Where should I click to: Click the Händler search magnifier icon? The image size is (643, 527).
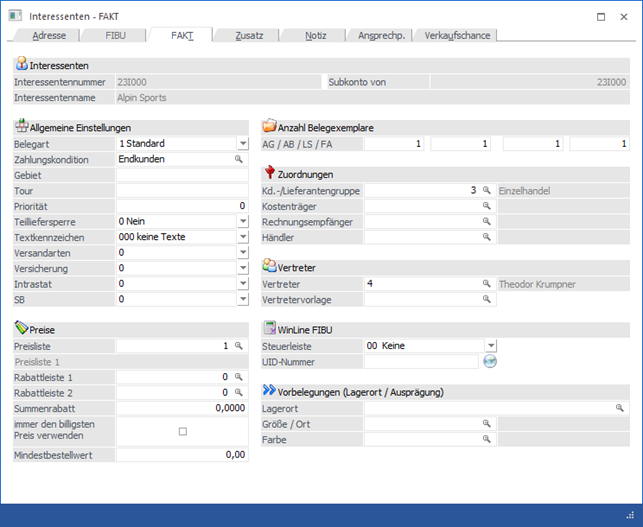tap(487, 238)
